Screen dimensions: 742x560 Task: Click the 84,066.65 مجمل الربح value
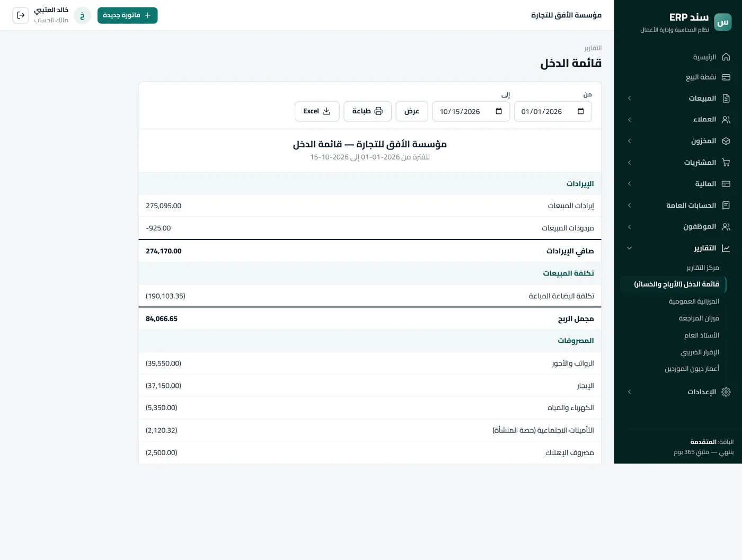(x=162, y=319)
